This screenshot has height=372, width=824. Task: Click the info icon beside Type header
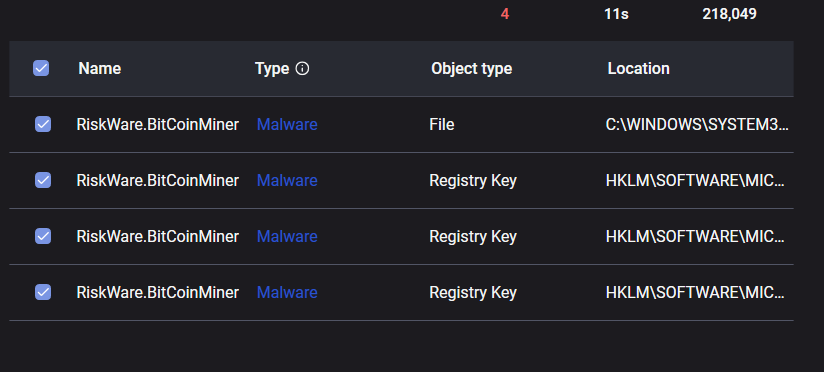302,69
